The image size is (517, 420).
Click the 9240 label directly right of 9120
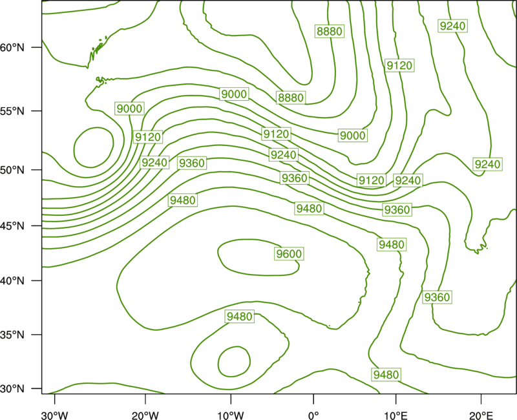pyautogui.click(x=408, y=180)
